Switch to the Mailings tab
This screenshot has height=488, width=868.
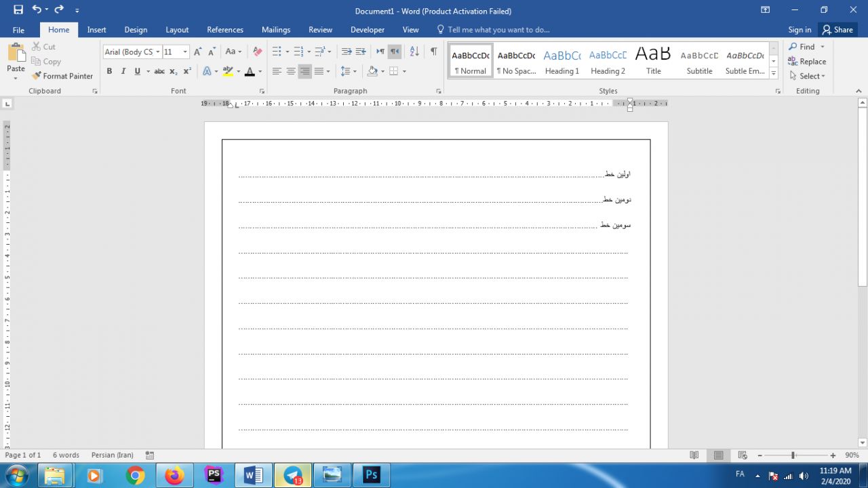(276, 30)
